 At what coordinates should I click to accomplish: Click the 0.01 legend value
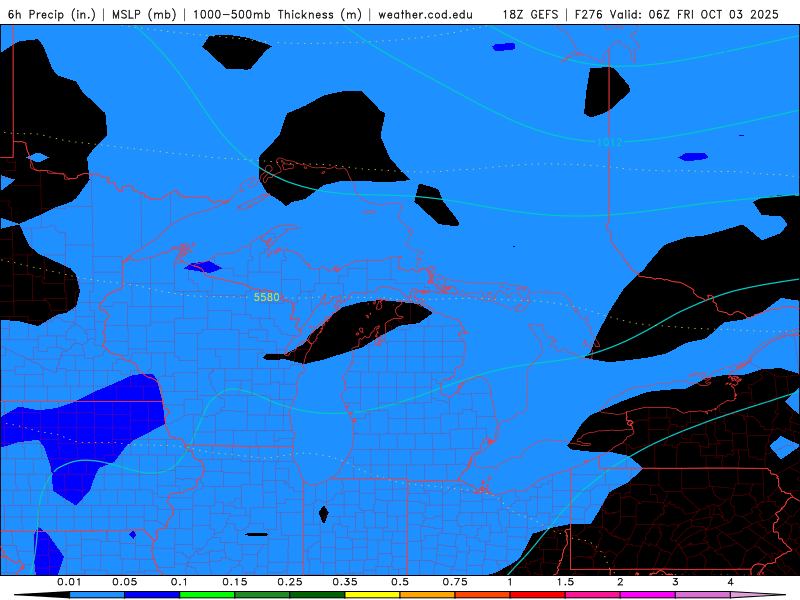tap(69, 582)
